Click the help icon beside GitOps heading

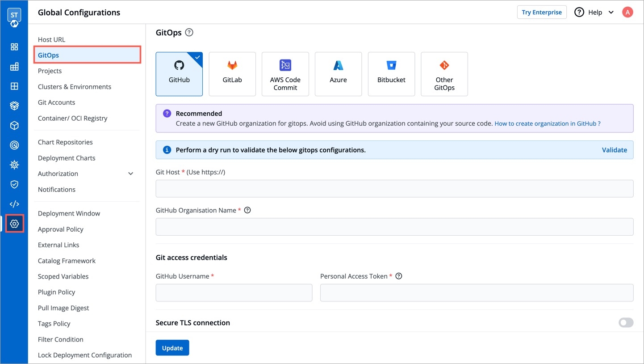[189, 32]
